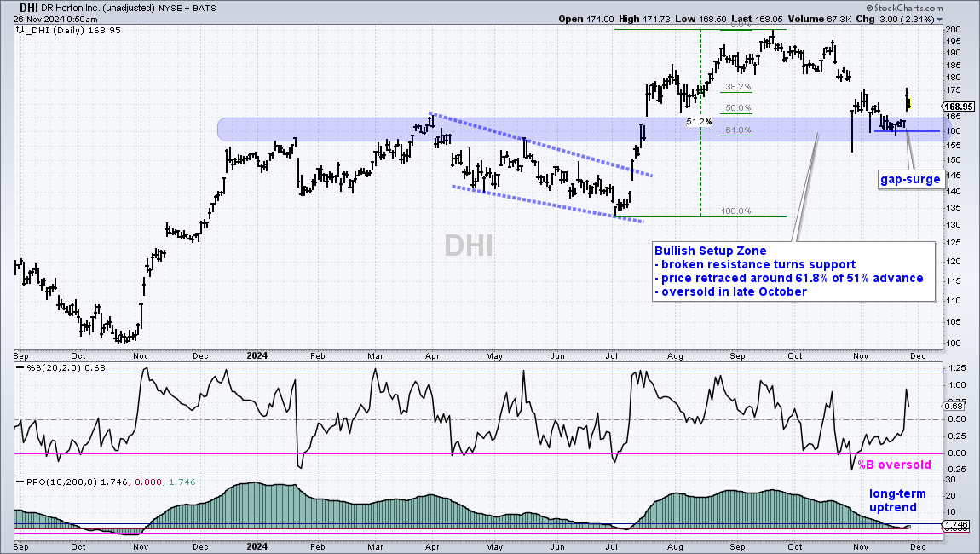Click the Mar label under the price chart
Image resolution: width=980 pixels, height=554 pixels.
point(375,355)
